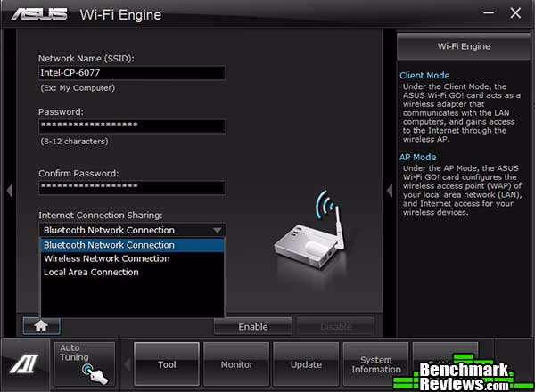Viewport: 535px width, 392px height.
Task: Move the bottom menu bar left with its arrow
Action: [x=127, y=364]
